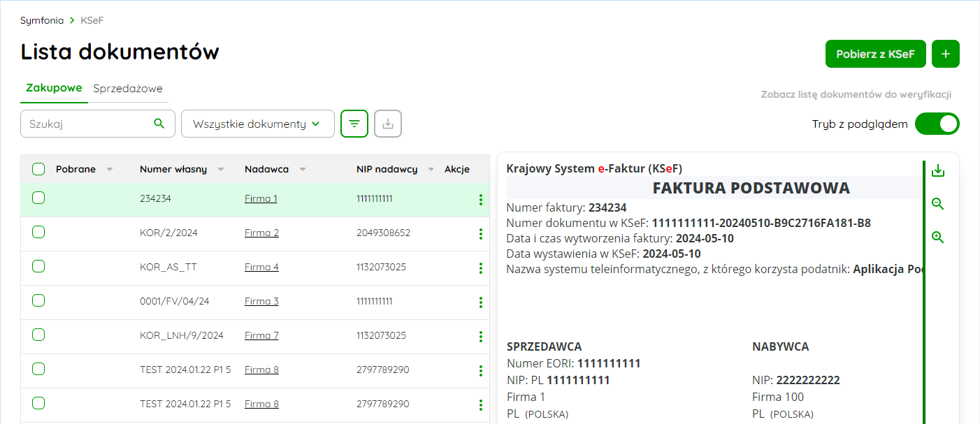
Task: Switch to the Sprzedażowe tab
Action: 128,89
